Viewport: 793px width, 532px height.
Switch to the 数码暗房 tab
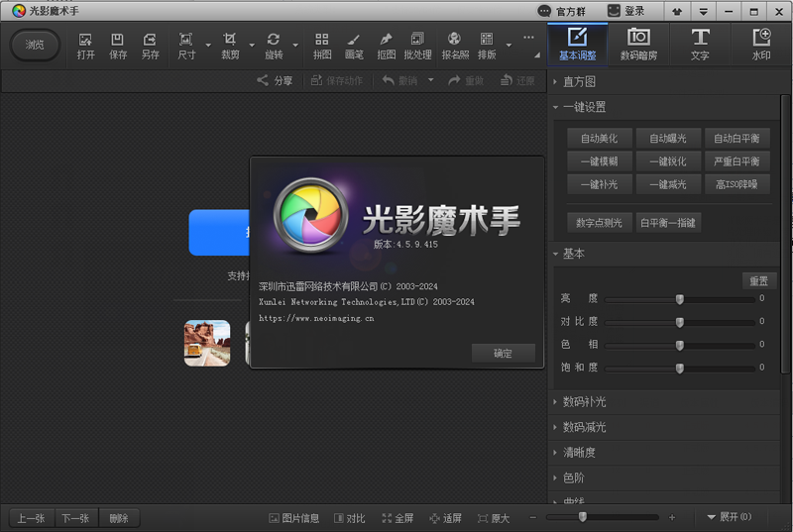(638, 45)
